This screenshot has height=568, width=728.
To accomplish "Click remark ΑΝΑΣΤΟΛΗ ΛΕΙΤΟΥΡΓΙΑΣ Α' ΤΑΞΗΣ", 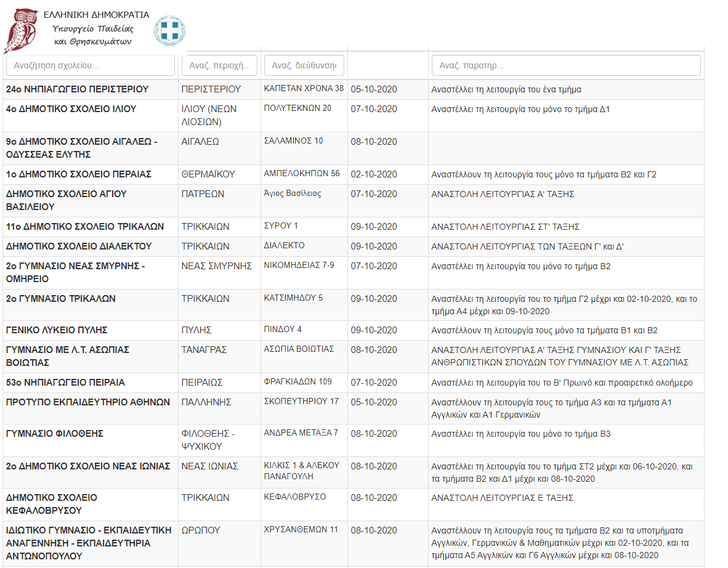I will point(503,194).
